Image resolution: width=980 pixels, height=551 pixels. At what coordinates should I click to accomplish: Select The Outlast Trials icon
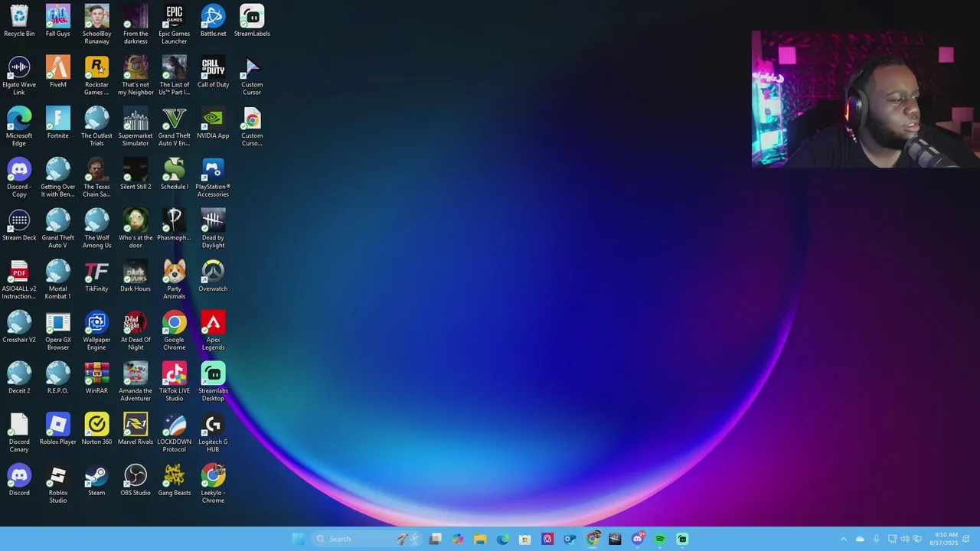(x=96, y=127)
